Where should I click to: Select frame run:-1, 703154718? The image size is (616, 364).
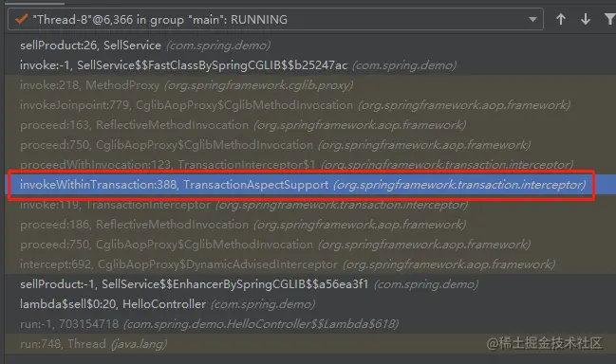coord(310,324)
